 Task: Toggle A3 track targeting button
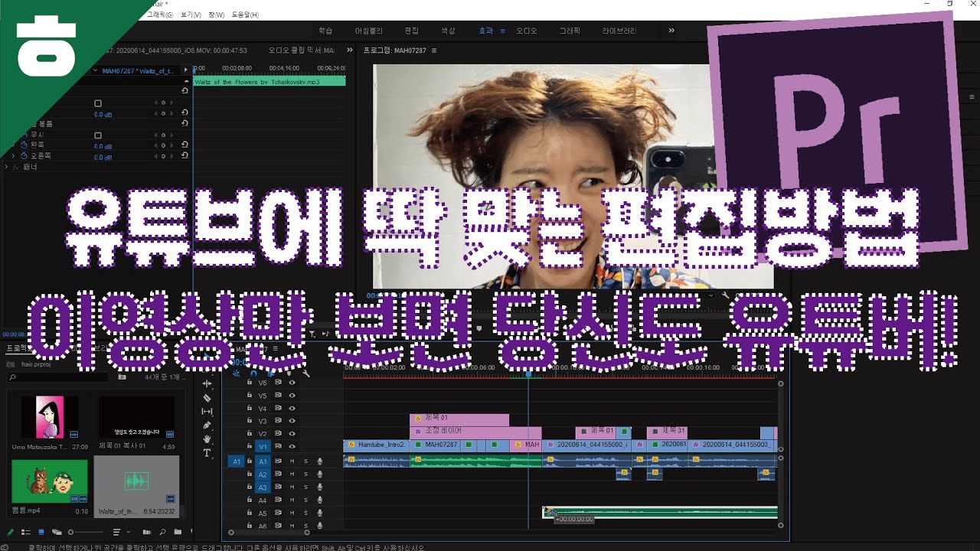point(263,487)
